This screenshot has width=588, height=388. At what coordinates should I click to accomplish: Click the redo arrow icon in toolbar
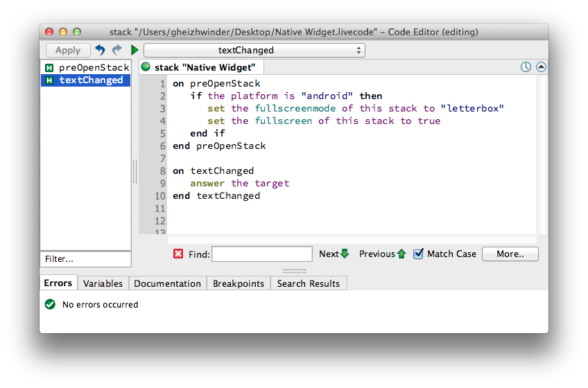[x=117, y=50]
